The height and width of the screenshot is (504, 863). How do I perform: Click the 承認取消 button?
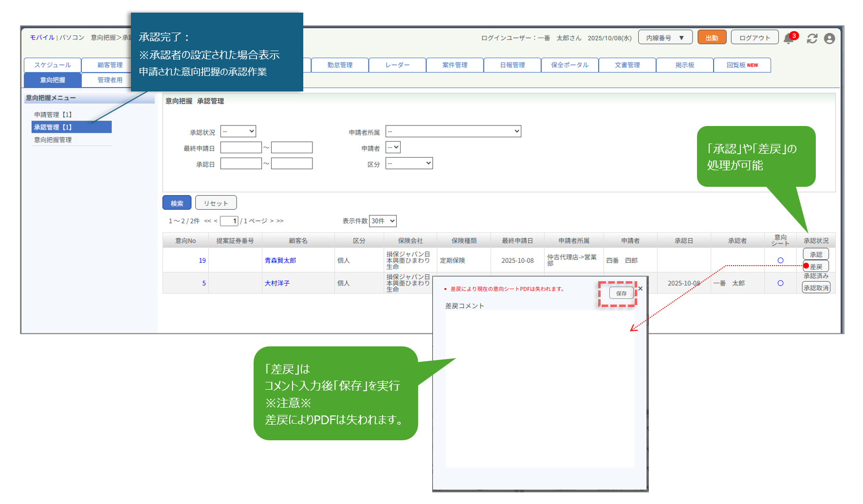[x=816, y=288]
